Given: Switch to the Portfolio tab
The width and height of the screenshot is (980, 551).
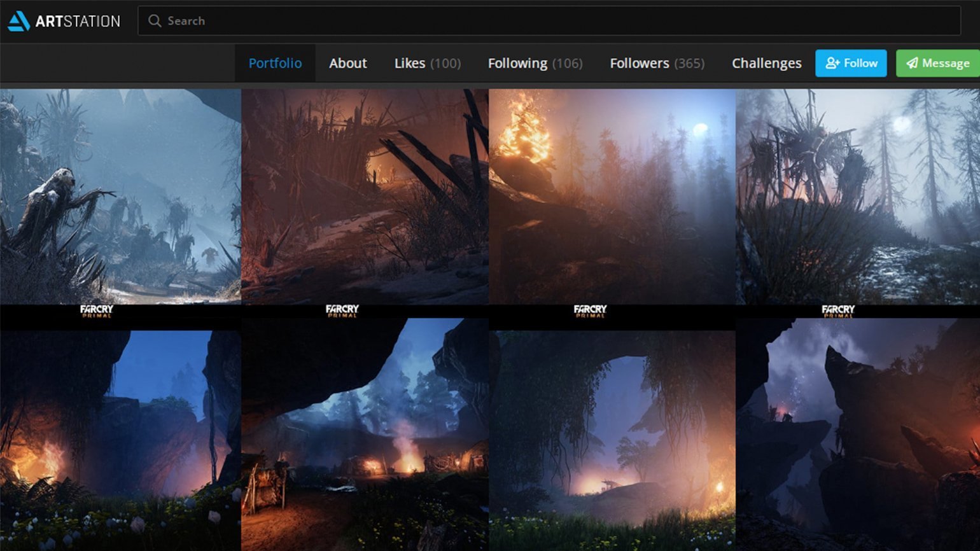Looking at the screenshot, I should [x=275, y=63].
